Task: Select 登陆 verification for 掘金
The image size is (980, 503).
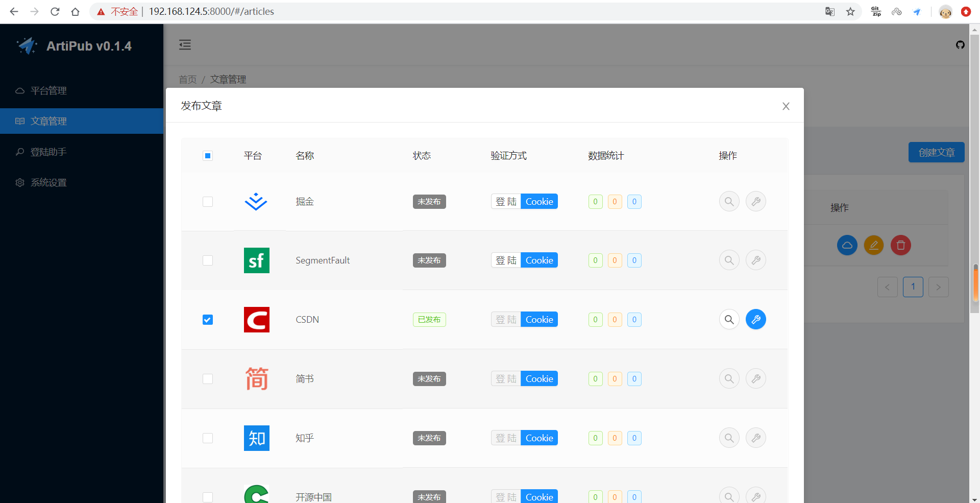Action: tap(506, 202)
